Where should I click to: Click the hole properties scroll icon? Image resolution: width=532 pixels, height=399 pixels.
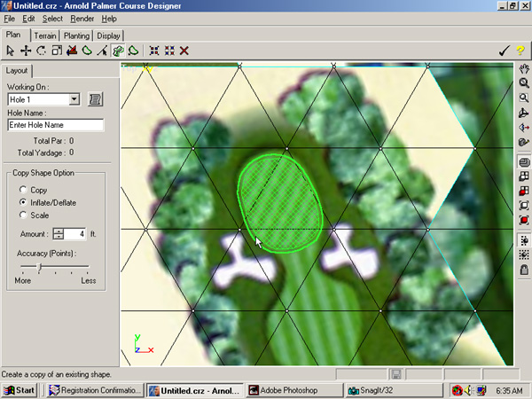click(96, 99)
